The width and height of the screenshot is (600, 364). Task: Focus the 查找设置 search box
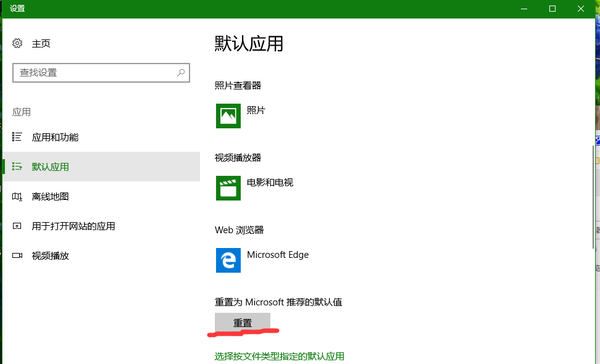click(x=101, y=73)
